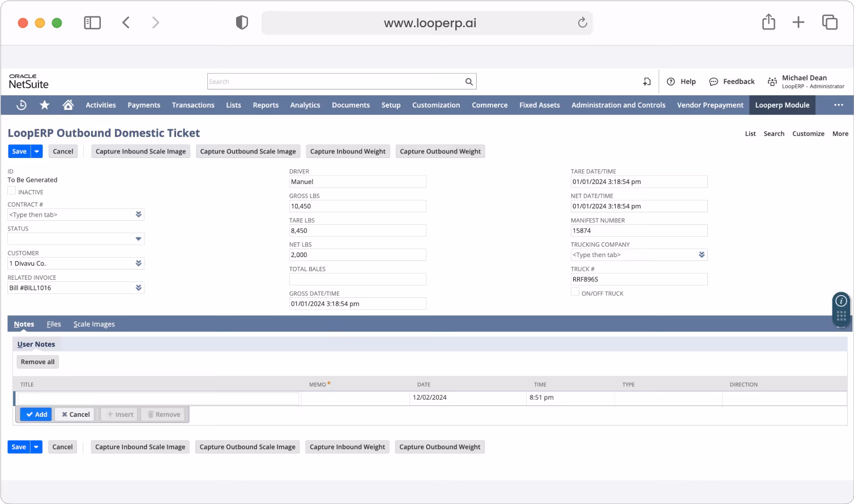Click the notes row Cancel button
Viewport: 854px width, 504px height.
[x=75, y=415]
